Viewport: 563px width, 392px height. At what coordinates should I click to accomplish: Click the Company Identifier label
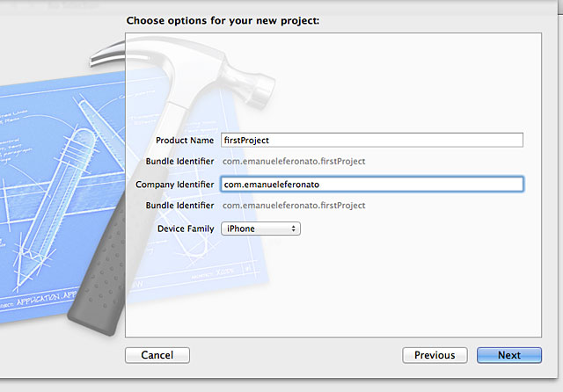[174, 185]
